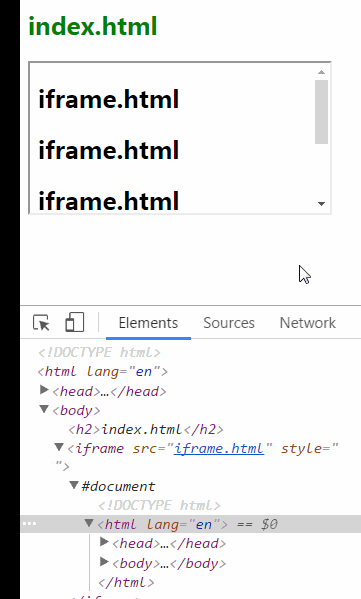361x599 pixels.
Task: Click the green index.html heading
Action: point(93,26)
